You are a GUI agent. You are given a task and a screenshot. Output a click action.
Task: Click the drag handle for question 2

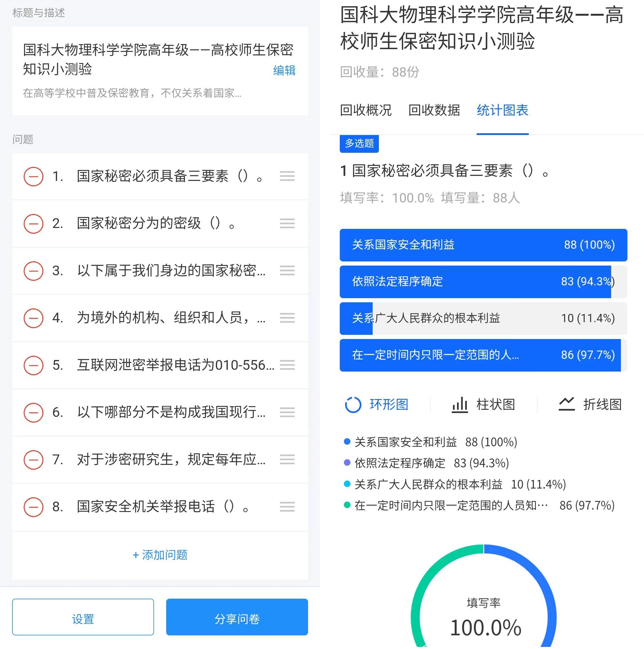coord(287,223)
